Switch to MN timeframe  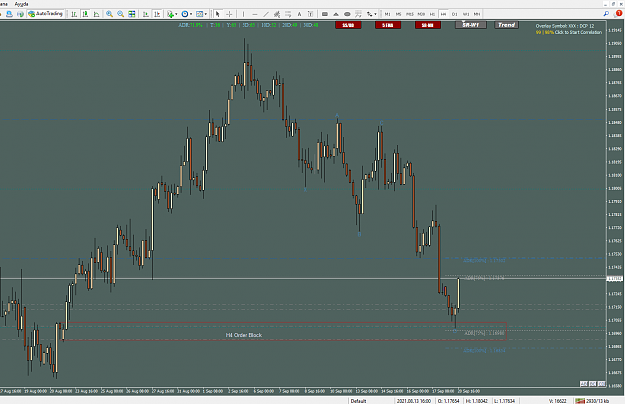(477, 14)
